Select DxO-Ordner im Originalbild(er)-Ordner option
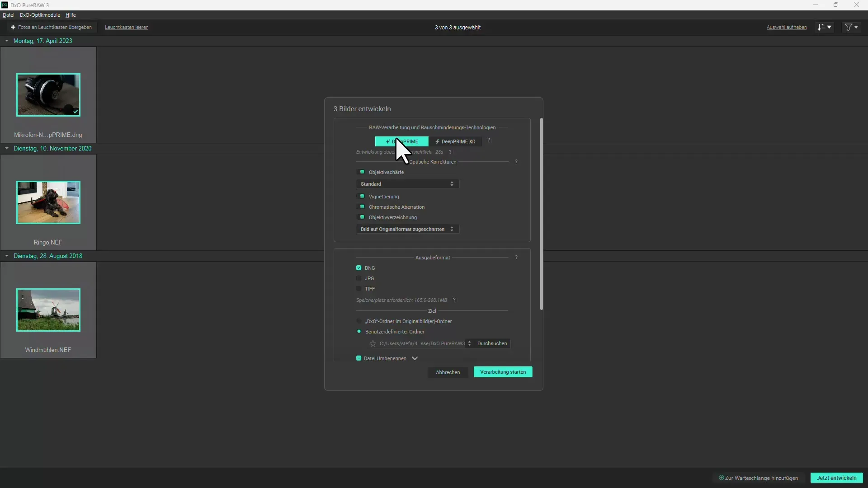The width and height of the screenshot is (868, 488). [x=359, y=321]
